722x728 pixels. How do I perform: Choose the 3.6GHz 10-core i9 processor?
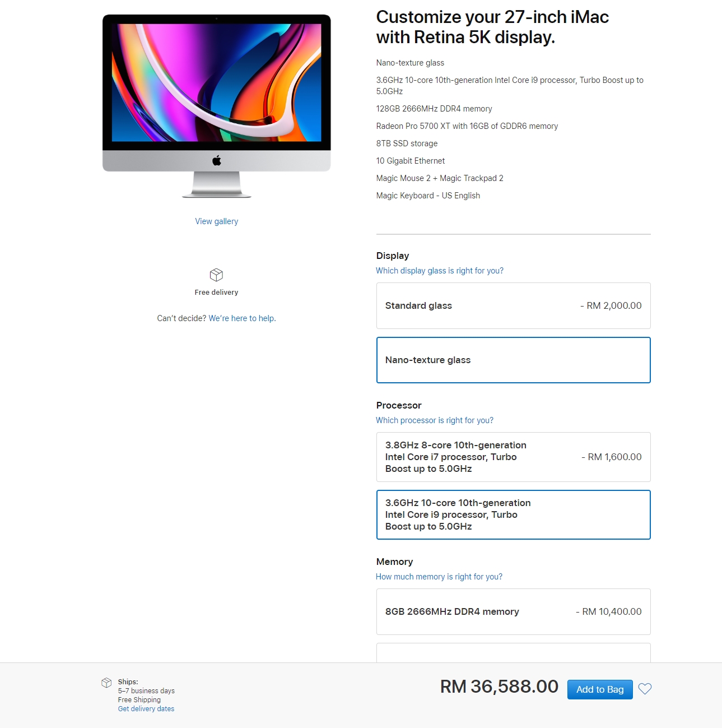tap(513, 514)
